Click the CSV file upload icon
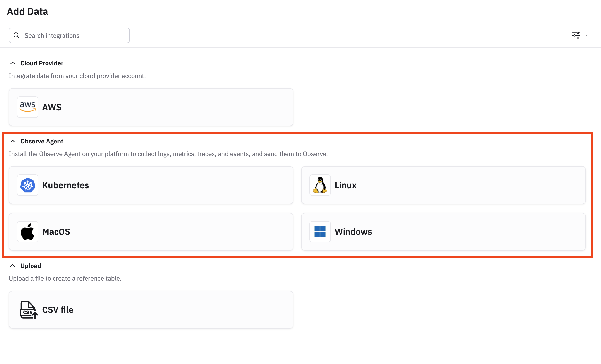601x364 pixels. click(x=28, y=310)
